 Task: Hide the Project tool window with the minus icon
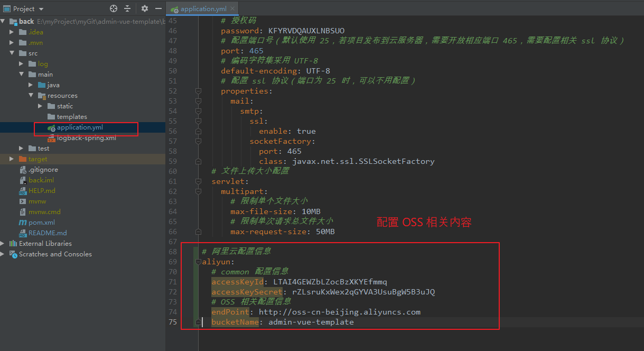point(158,8)
